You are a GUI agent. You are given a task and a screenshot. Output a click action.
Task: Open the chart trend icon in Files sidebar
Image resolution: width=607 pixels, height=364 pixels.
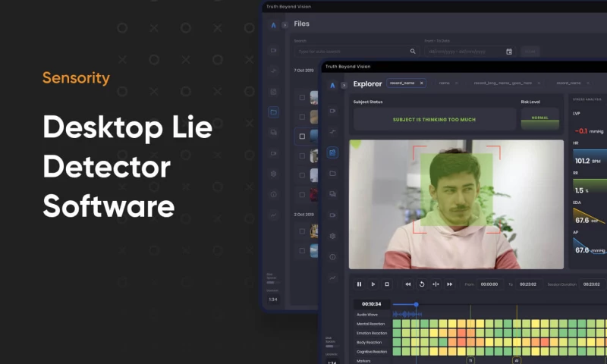click(x=273, y=215)
